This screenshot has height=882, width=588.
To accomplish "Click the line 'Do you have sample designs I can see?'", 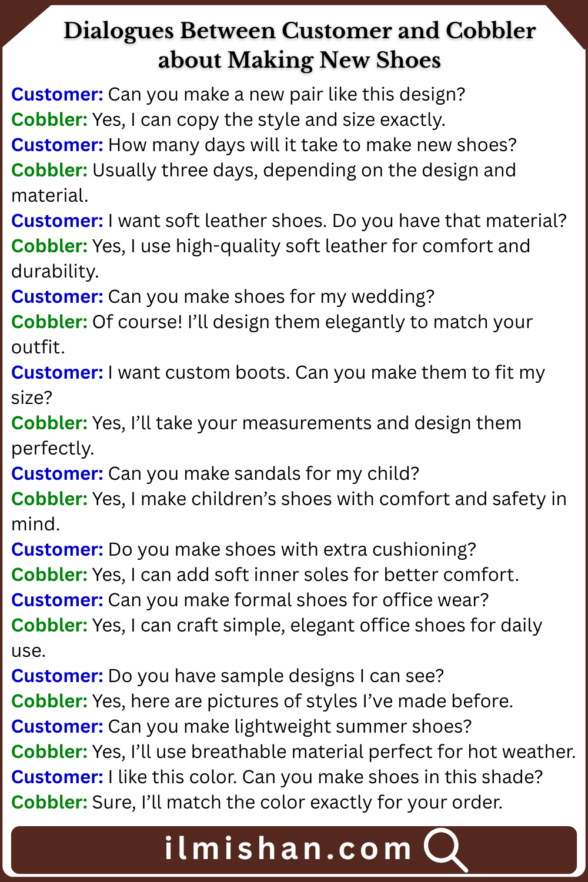I will [276, 676].
